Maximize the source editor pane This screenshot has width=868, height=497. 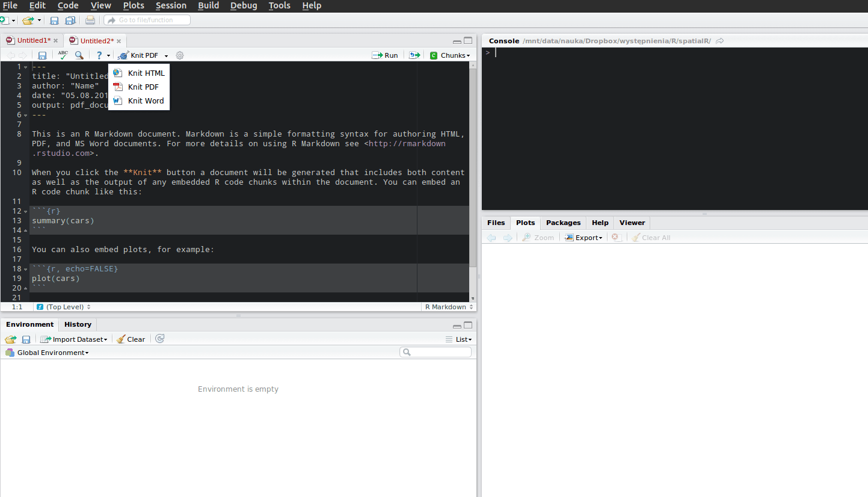[x=468, y=40]
